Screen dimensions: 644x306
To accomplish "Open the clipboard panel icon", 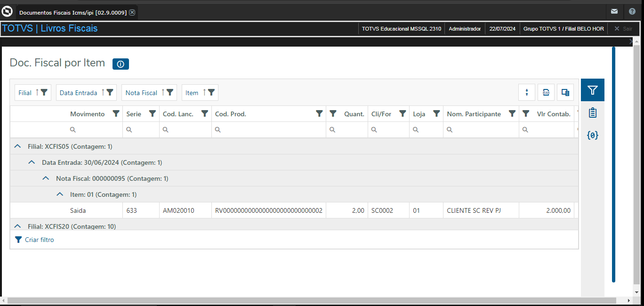I will pos(593,113).
